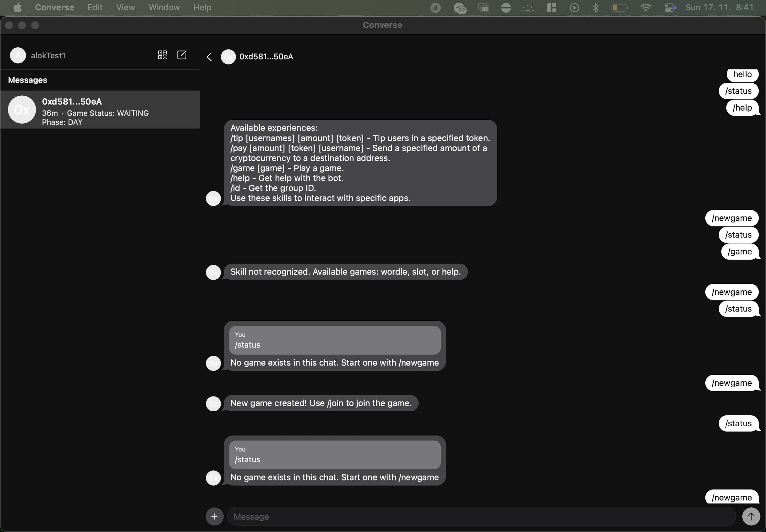Click the alokTest1 conversation in sidebar
This screenshot has height=532, width=766.
click(49, 55)
